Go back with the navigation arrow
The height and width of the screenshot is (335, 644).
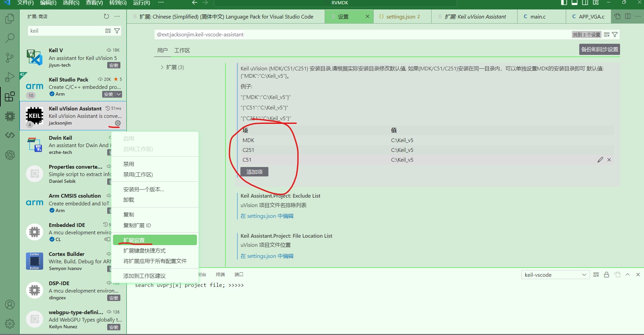(195, 3)
